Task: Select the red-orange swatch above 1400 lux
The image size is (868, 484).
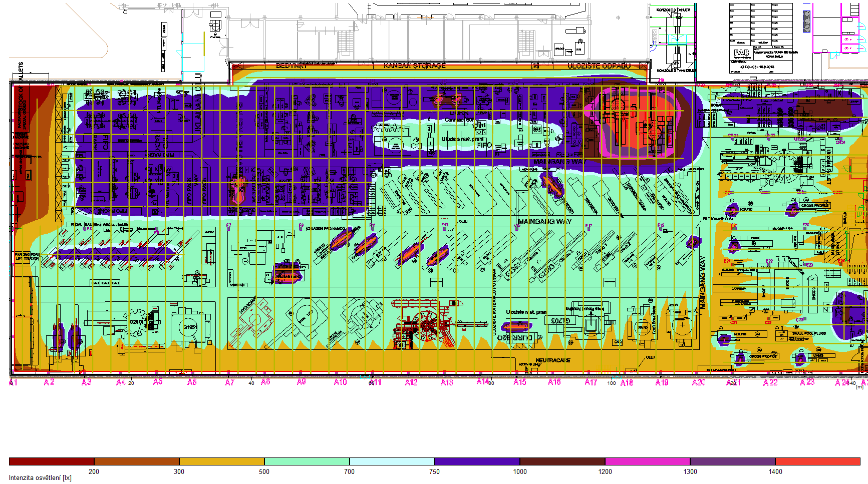Action: 818,461
